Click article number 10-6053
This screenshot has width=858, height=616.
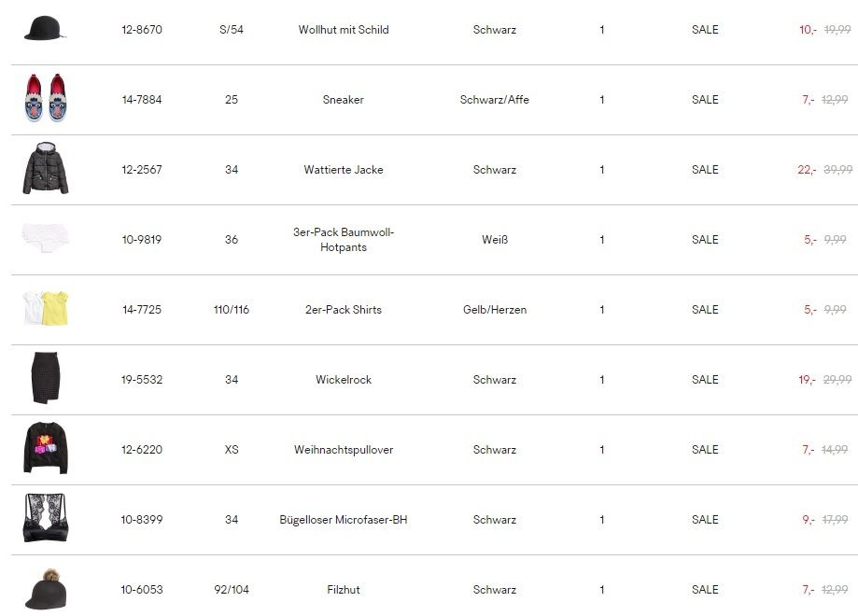coord(142,590)
